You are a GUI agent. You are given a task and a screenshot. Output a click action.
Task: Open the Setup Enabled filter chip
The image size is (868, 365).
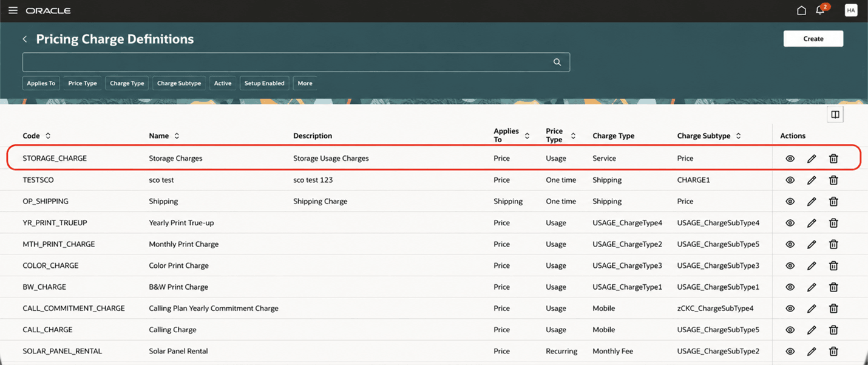(264, 83)
